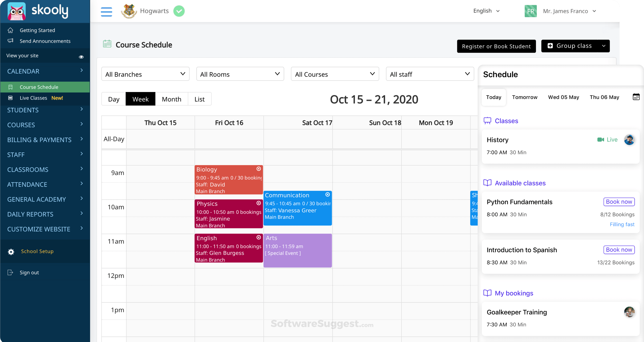The width and height of the screenshot is (644, 342).
Task: Click Book now for Python Fundamentals
Action: (x=619, y=202)
